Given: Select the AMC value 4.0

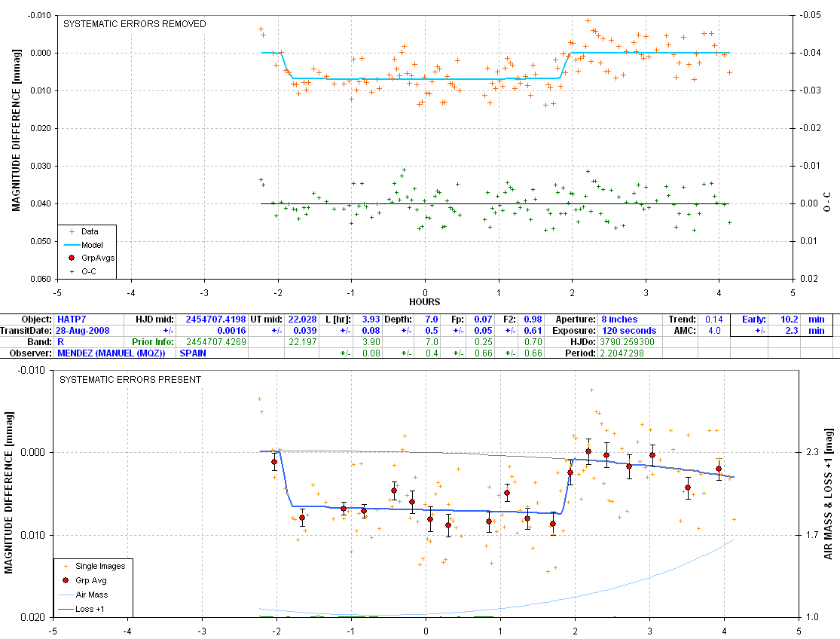Looking at the screenshot, I should point(715,331).
